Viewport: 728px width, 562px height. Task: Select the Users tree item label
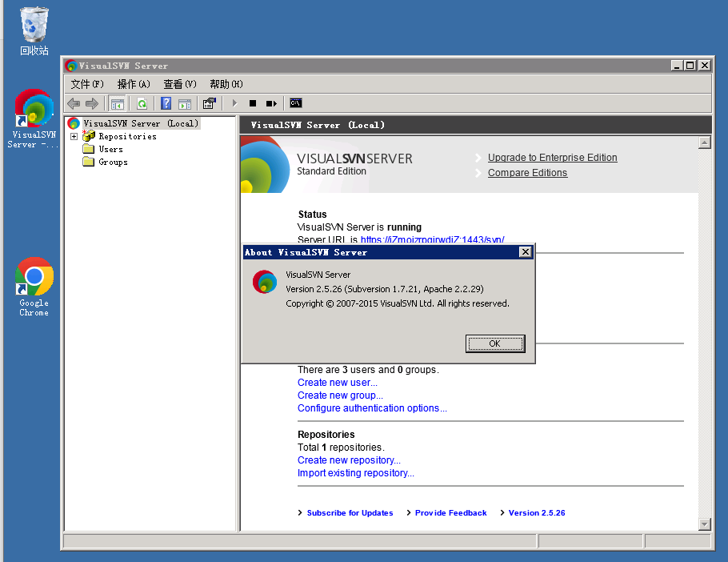[111, 149]
